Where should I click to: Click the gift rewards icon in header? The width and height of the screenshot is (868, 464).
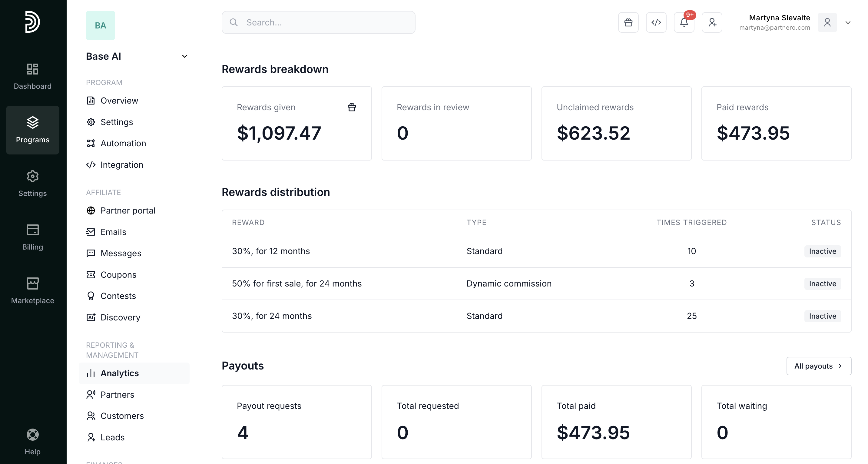[x=628, y=23]
